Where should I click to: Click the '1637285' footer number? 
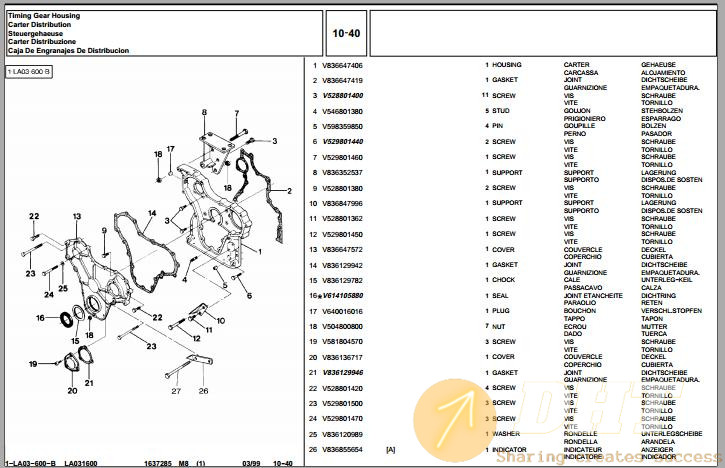[158, 463]
